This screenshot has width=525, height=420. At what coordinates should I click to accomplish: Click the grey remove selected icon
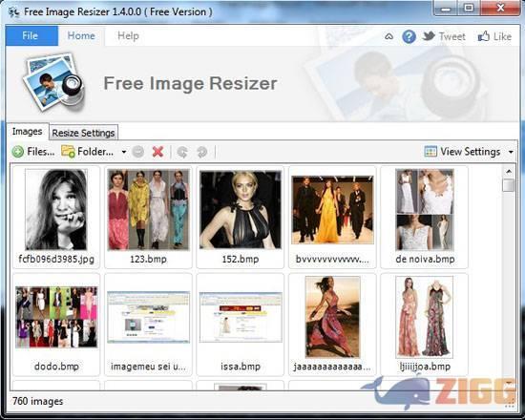tap(138, 152)
